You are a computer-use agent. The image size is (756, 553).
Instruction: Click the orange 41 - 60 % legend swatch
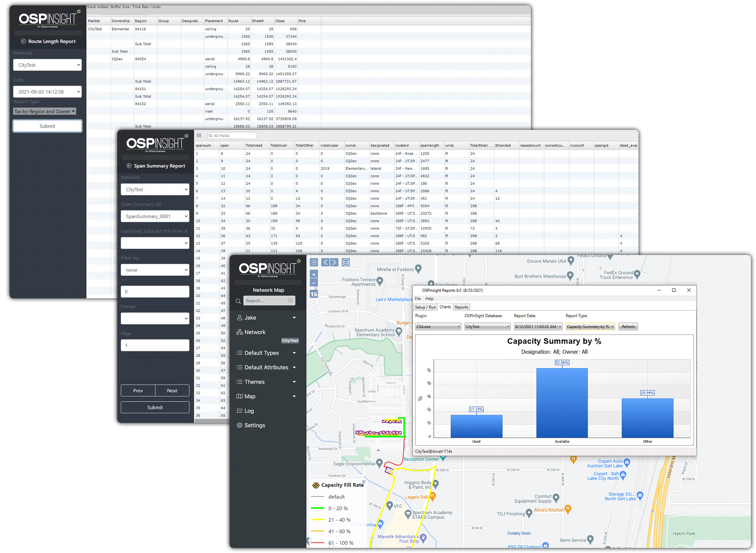(317, 531)
